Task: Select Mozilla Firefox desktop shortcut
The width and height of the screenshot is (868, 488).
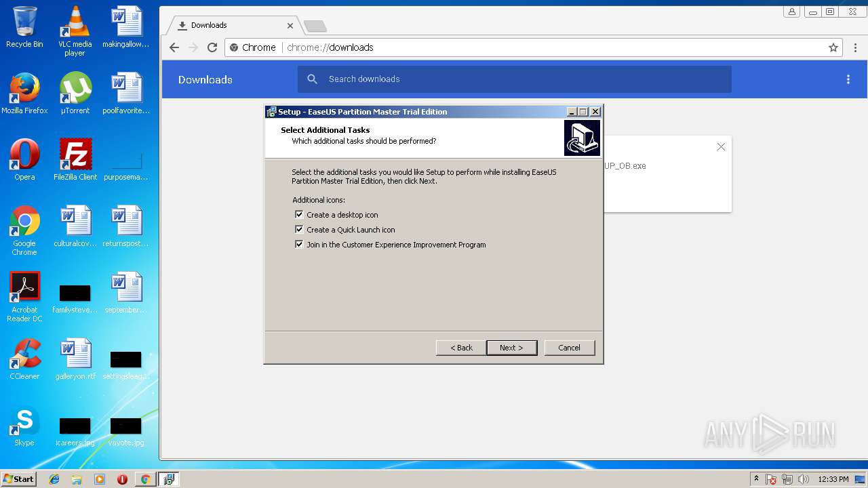Action: [24, 94]
